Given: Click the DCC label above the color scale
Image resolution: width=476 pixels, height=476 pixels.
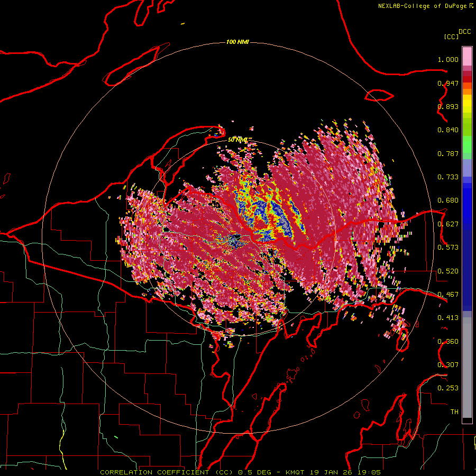Looking at the screenshot, I should click(464, 32).
